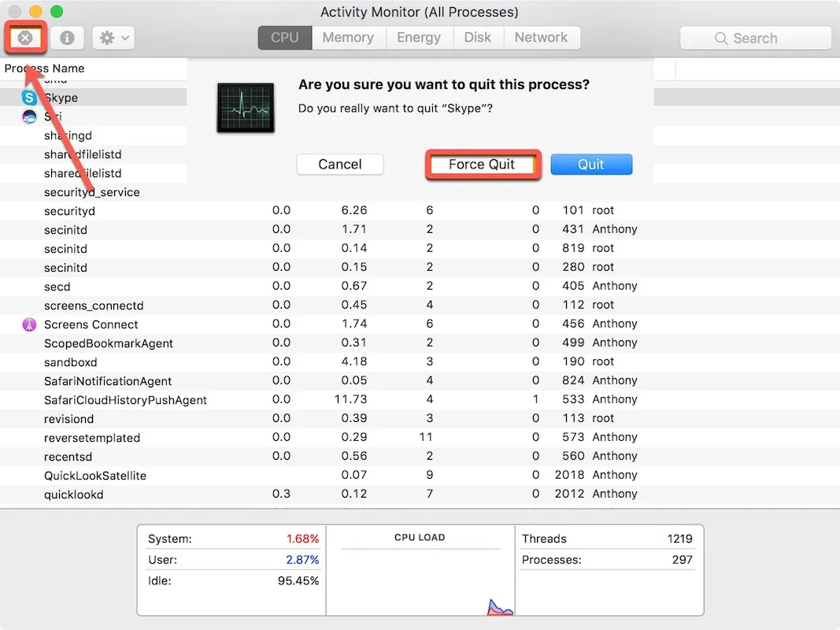Click the Siri icon in process list
Viewport: 840px width, 630px height.
click(29, 117)
